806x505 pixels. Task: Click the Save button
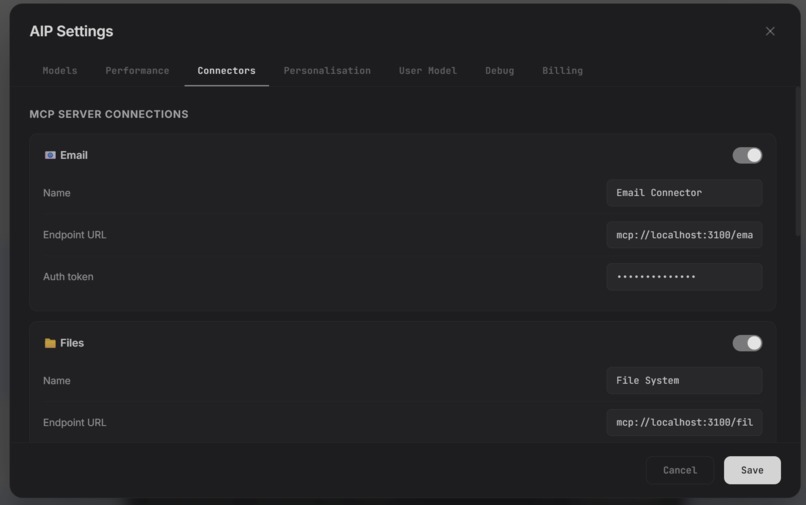[x=752, y=470]
